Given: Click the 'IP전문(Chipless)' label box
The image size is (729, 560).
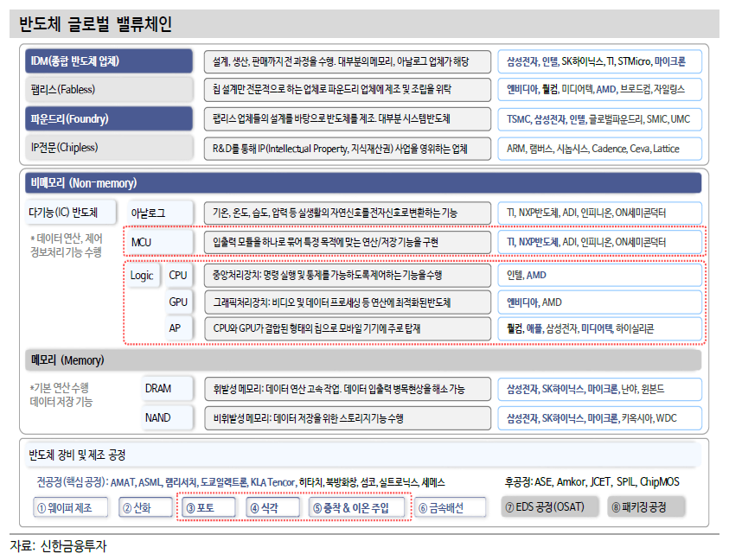Looking at the screenshot, I should pos(109,148).
